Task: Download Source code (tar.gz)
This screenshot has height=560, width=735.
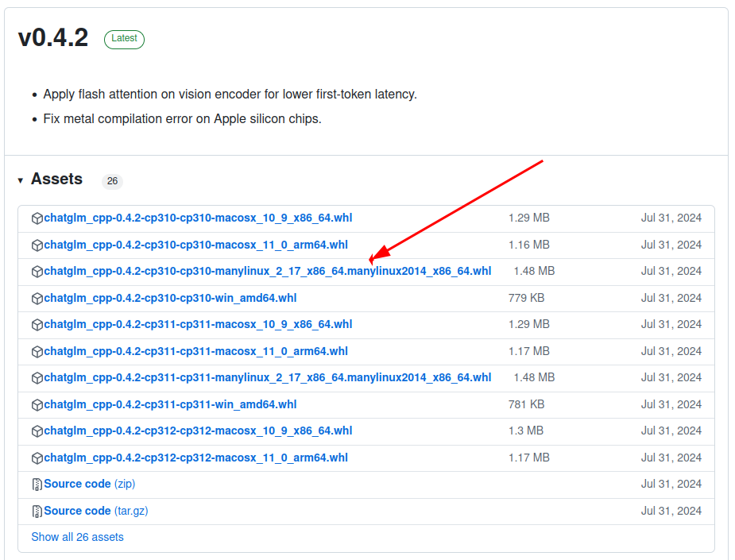Action: [96, 511]
